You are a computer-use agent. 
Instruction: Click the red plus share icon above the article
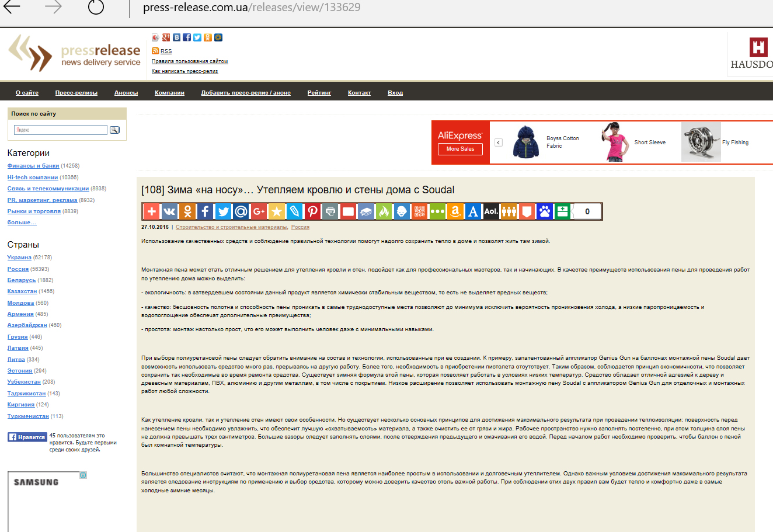151,211
